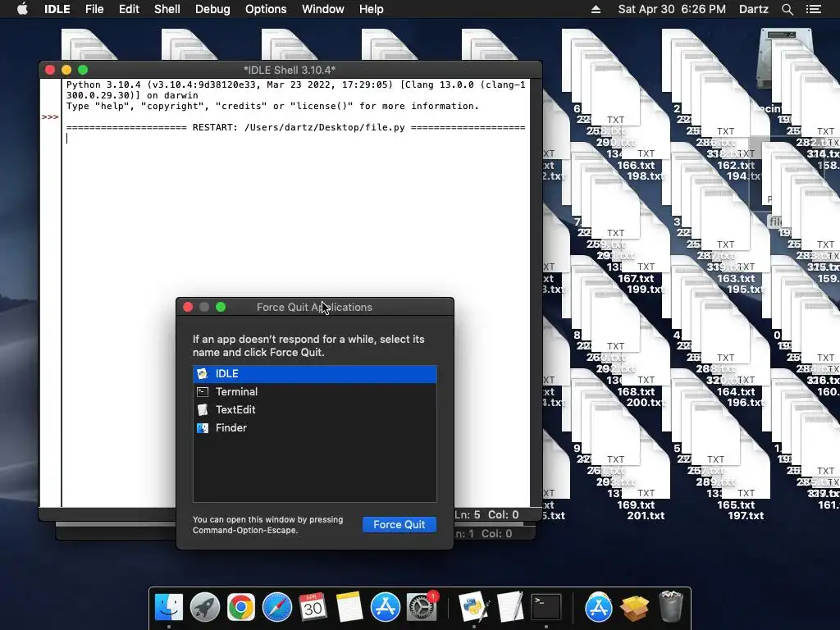The height and width of the screenshot is (630, 840).
Task: Open Finder from the Dock
Action: (x=169, y=607)
